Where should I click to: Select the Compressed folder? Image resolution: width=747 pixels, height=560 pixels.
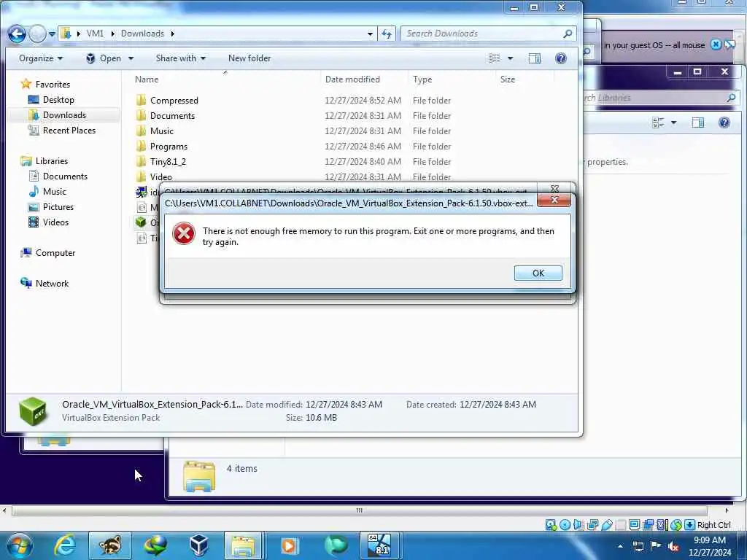pyautogui.click(x=174, y=101)
